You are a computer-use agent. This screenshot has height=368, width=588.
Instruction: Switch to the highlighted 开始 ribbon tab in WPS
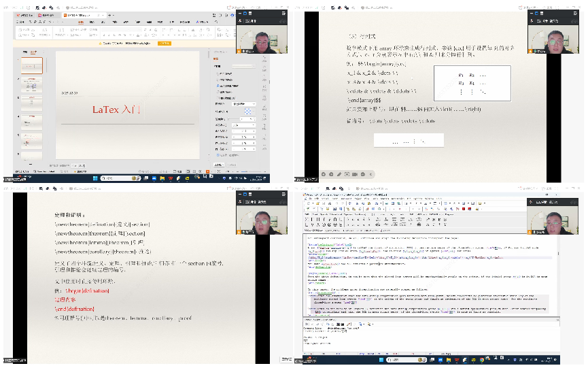tap(80, 22)
